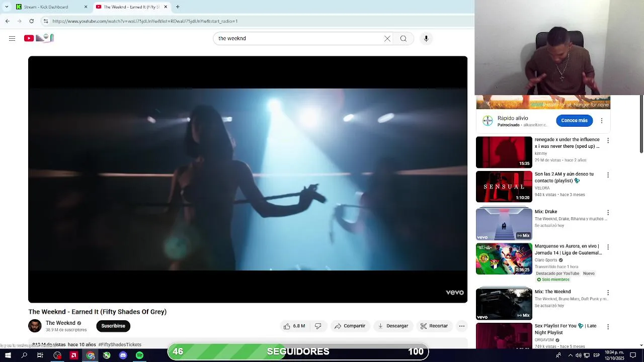Viewport: 644px width, 362px height.
Task: Clear the search text with the X
Action: 387,39
